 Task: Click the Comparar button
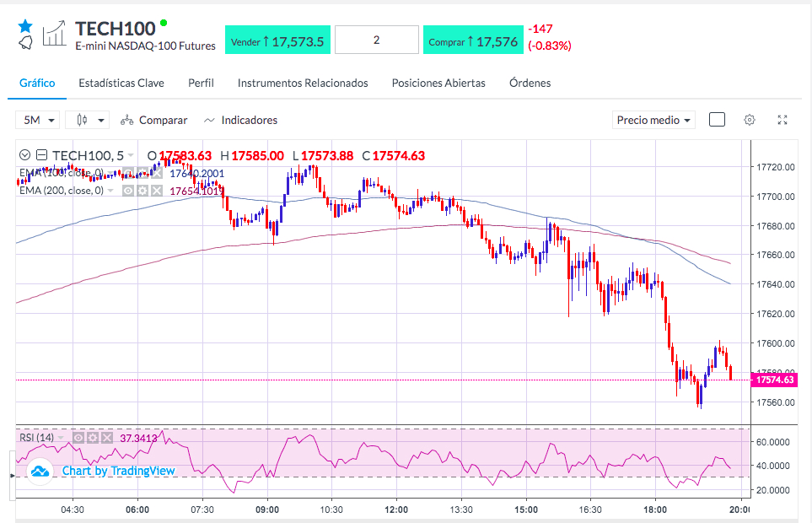click(x=153, y=120)
